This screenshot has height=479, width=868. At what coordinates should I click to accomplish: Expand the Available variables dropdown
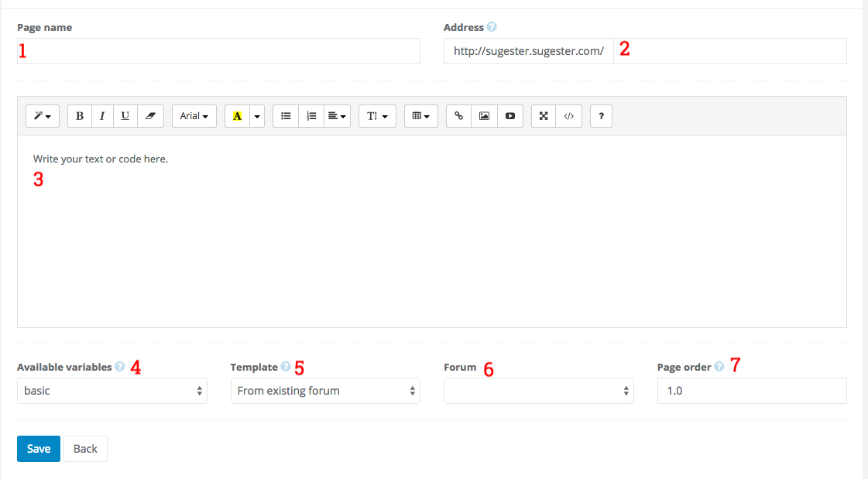click(112, 391)
